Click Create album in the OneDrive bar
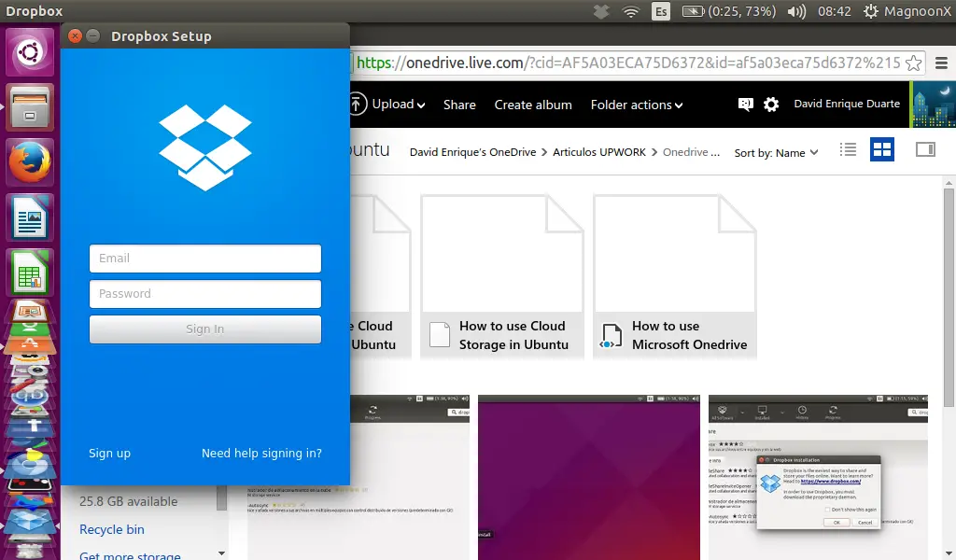Viewport: 956px width, 560px height. point(533,105)
